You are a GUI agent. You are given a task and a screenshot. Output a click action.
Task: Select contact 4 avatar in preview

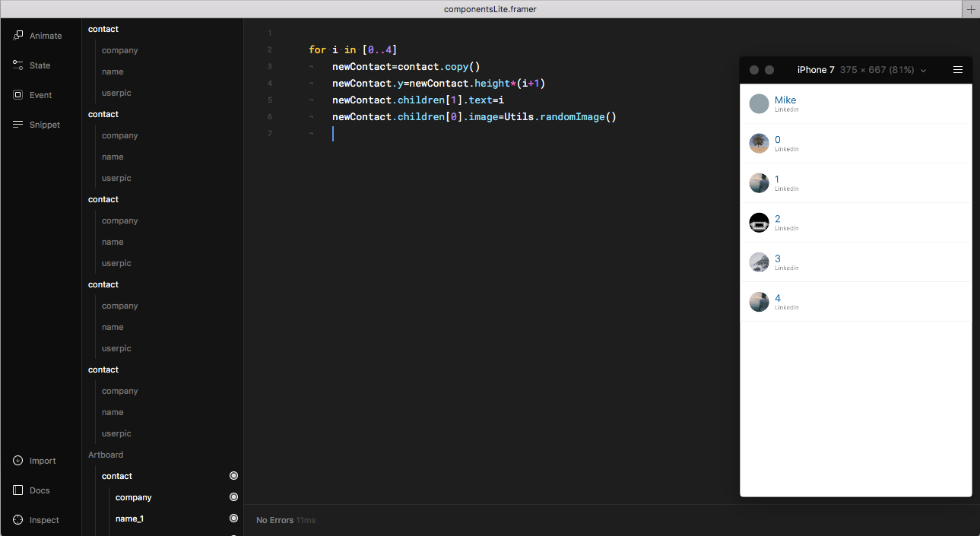759,302
